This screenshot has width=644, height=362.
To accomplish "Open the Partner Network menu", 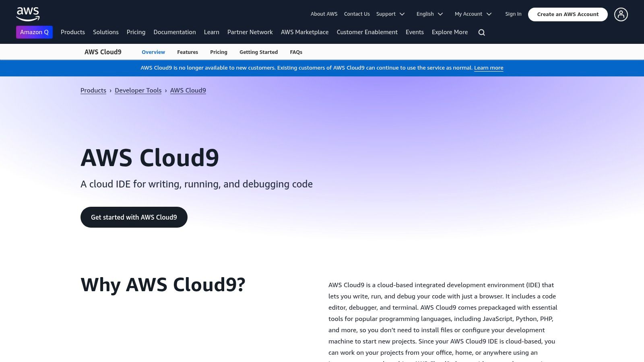I will [x=250, y=32].
